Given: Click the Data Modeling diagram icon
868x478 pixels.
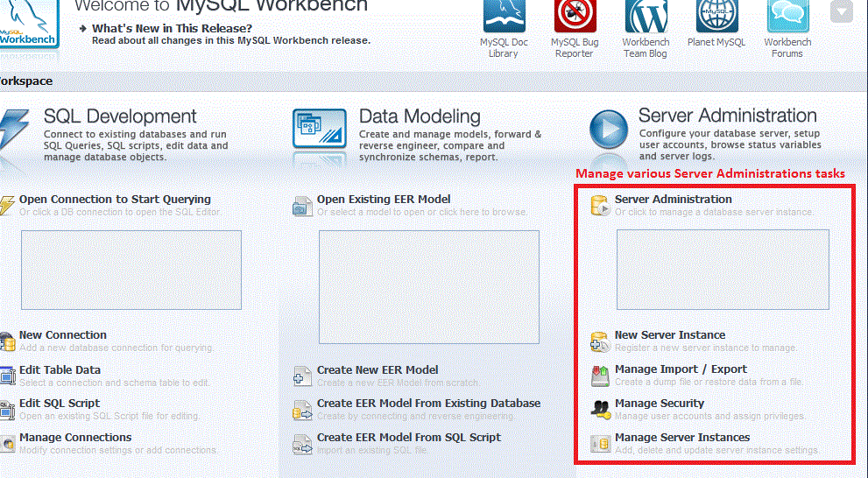Looking at the screenshot, I should click(x=320, y=129).
